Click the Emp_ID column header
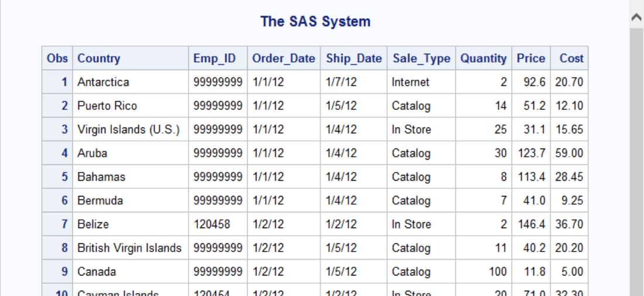Image resolution: width=644 pixels, height=296 pixels. 215,58
